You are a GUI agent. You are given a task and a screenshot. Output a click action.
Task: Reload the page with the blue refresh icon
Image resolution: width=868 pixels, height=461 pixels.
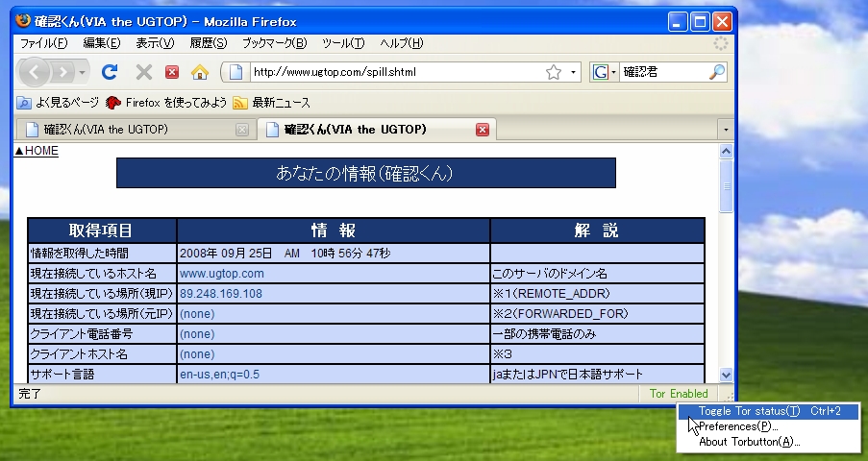pos(110,72)
